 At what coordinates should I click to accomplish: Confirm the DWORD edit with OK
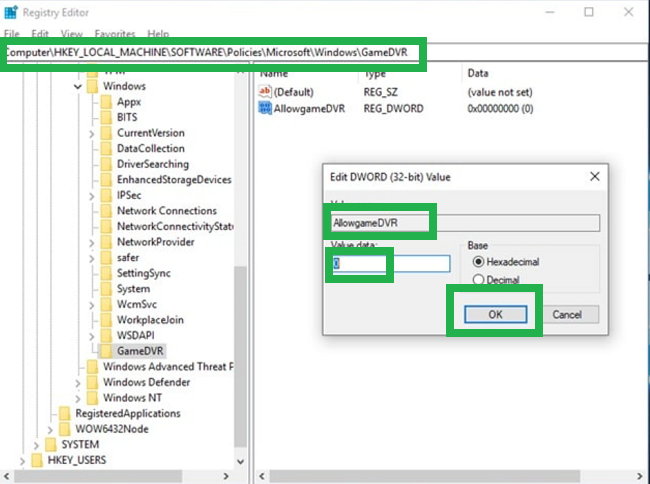(x=495, y=315)
